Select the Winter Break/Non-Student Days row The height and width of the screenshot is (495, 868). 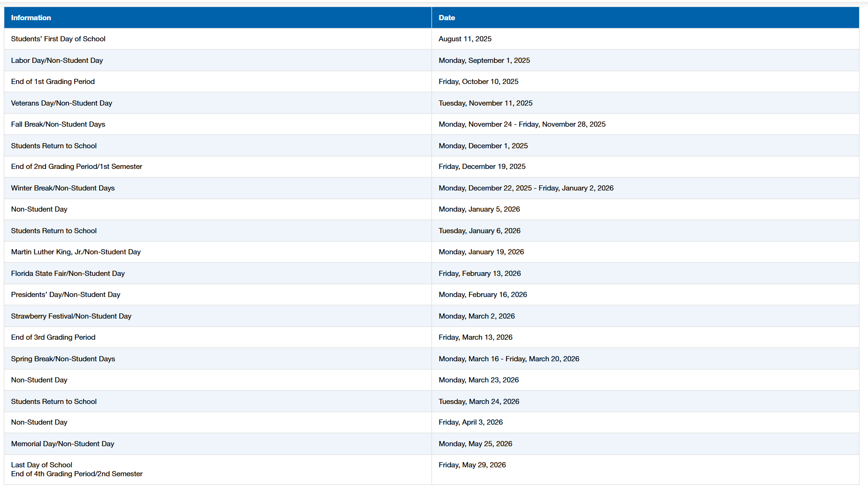pyautogui.click(x=62, y=188)
